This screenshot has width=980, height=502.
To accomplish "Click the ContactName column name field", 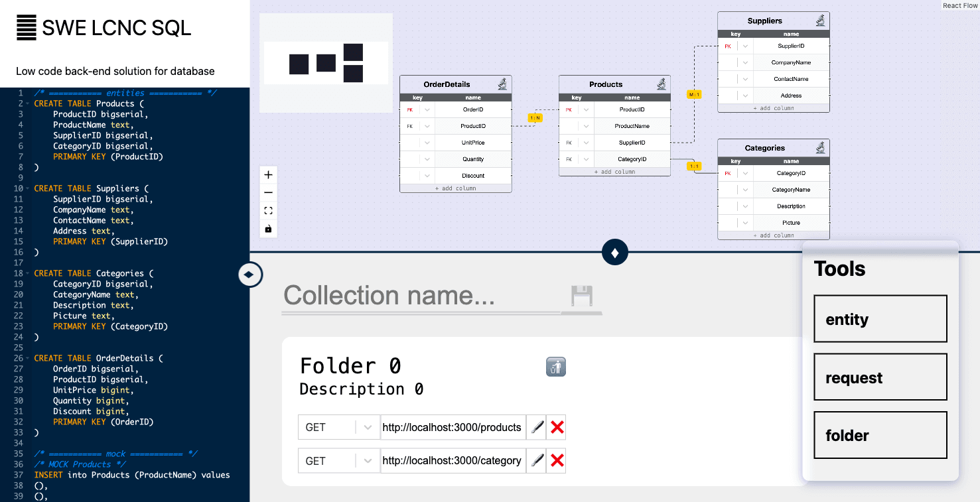I will (792, 79).
